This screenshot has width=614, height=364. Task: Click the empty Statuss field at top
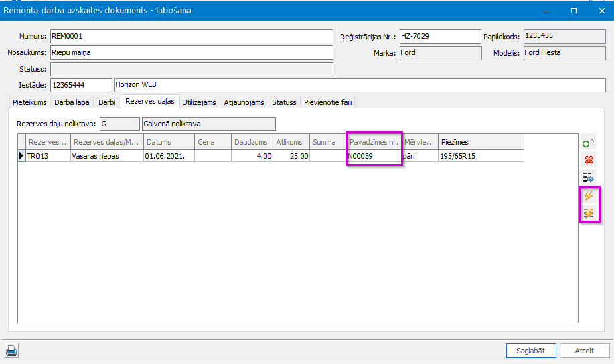pyautogui.click(x=191, y=70)
